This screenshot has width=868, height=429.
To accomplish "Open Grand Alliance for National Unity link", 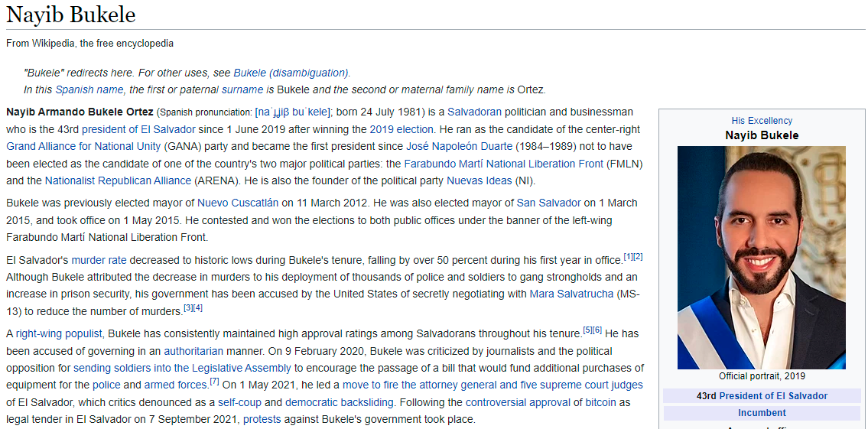I will coord(83,147).
